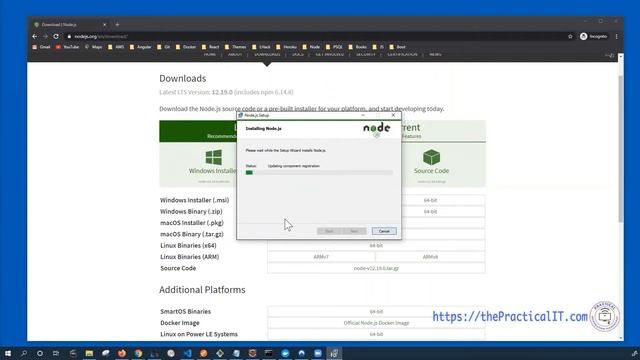Click the 'macOS Installer (.pkg)' row label

[x=192, y=223]
